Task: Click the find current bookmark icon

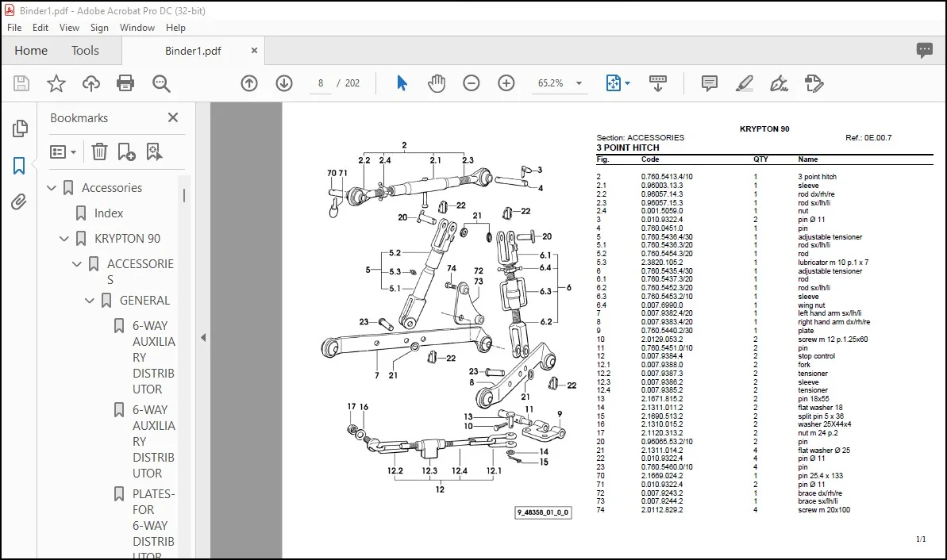Action: click(x=154, y=152)
